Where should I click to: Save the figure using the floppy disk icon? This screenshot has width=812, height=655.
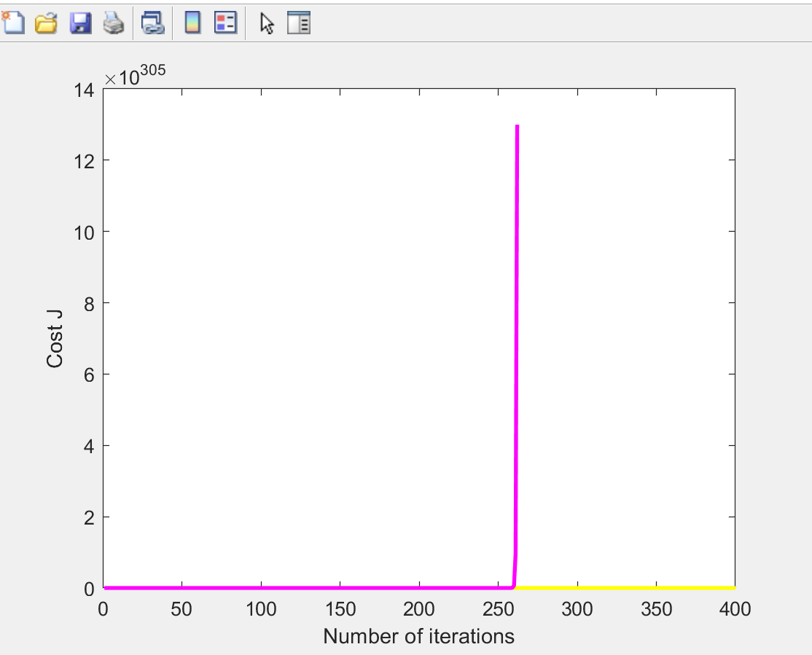click(x=79, y=23)
